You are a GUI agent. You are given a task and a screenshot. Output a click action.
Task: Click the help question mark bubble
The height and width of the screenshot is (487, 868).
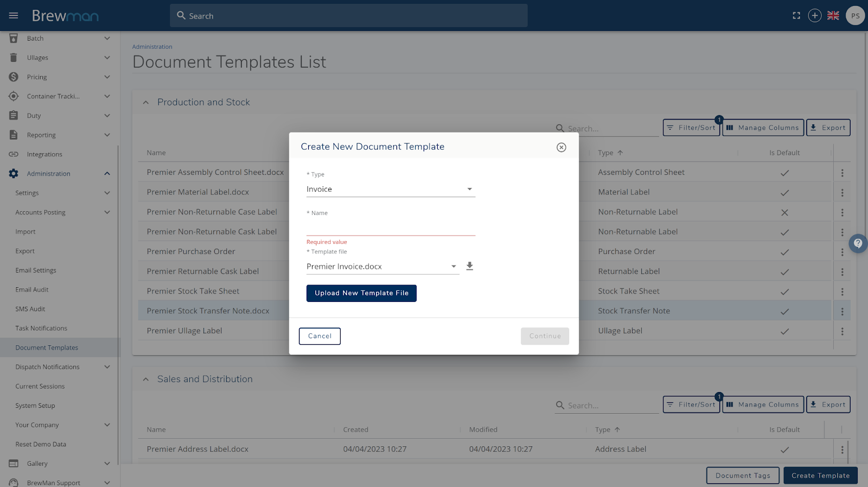(858, 243)
